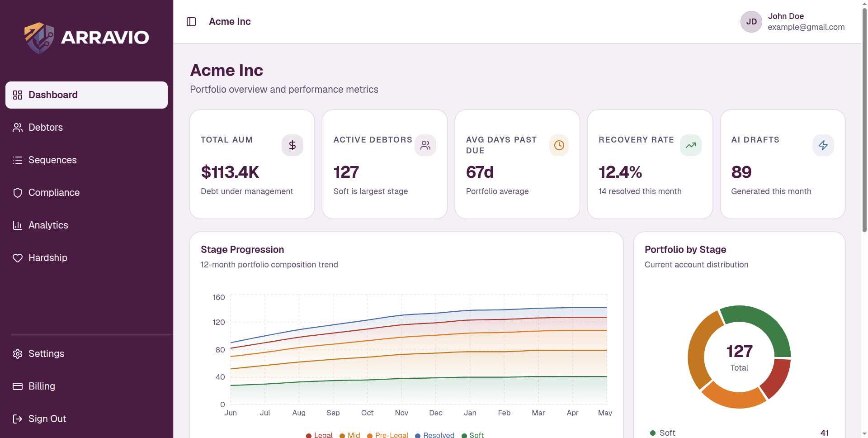Click the dollar icon on Total AUM card

[x=292, y=145]
